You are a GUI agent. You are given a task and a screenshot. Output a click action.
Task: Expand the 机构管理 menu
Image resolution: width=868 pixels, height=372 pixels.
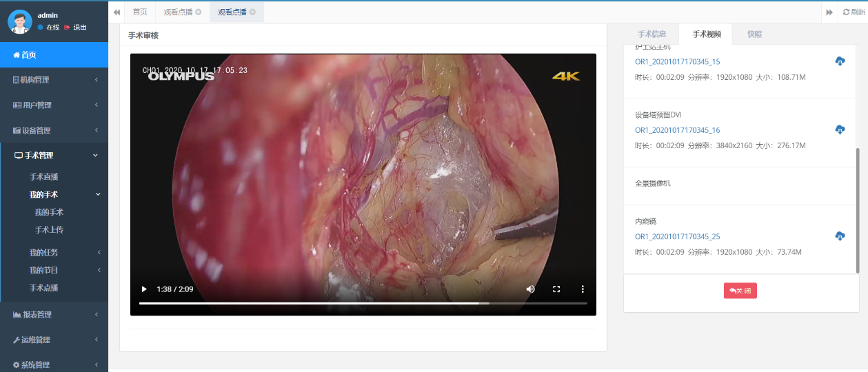pyautogui.click(x=54, y=80)
